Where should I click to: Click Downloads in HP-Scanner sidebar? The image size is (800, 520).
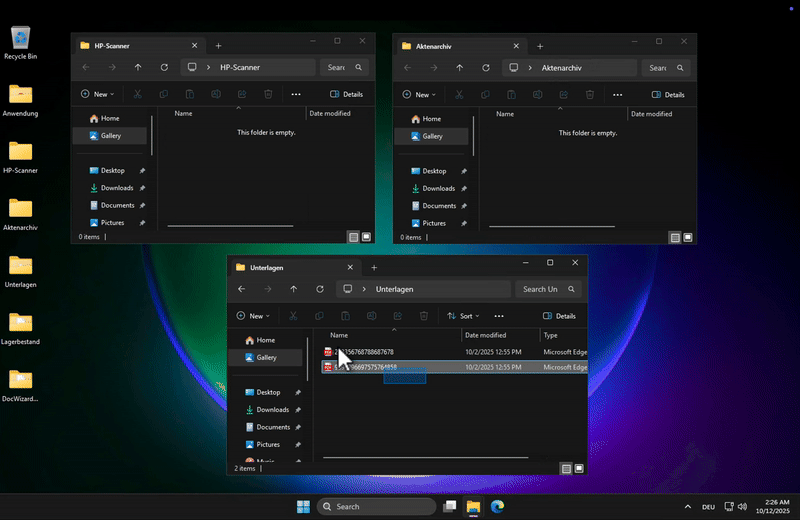click(116, 188)
